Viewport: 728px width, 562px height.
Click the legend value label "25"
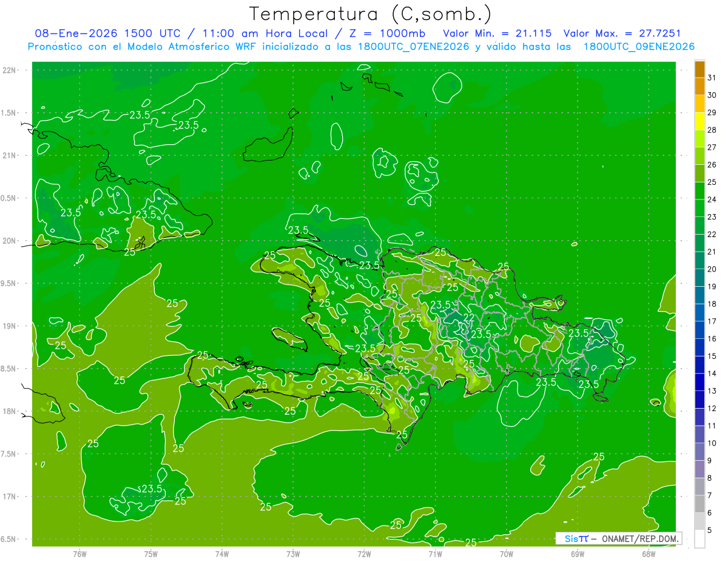pyautogui.click(x=712, y=182)
